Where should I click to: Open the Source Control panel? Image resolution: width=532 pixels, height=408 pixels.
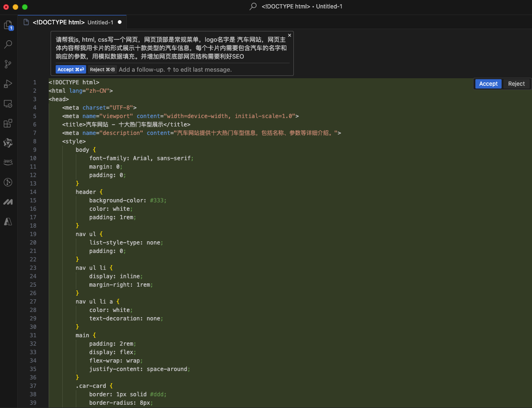point(8,64)
